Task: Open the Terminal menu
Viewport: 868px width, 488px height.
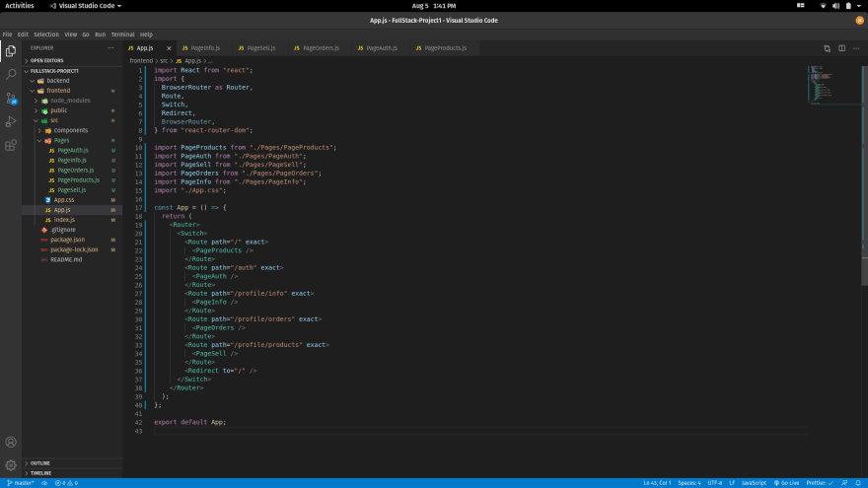Action: coord(122,35)
